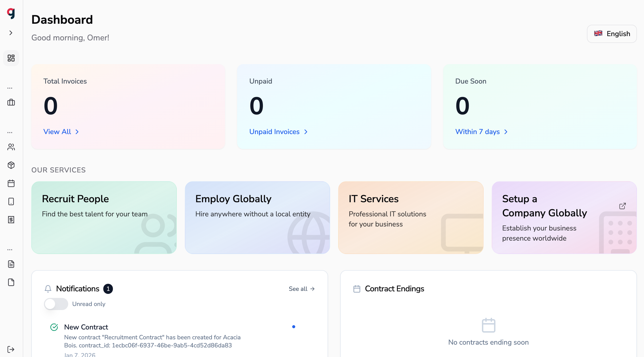The image size is (644, 357).
Task: Open the English language selector
Action: 612,34
